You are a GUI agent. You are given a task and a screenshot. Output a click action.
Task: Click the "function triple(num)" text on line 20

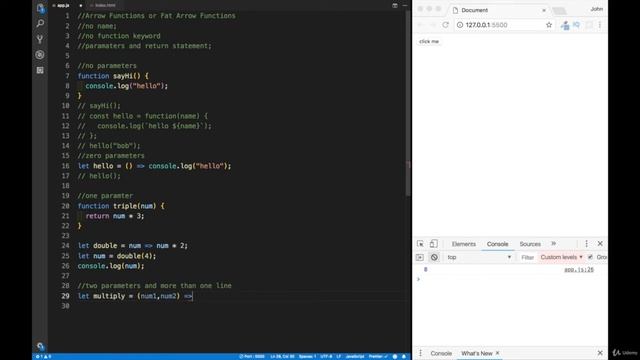(x=117, y=206)
